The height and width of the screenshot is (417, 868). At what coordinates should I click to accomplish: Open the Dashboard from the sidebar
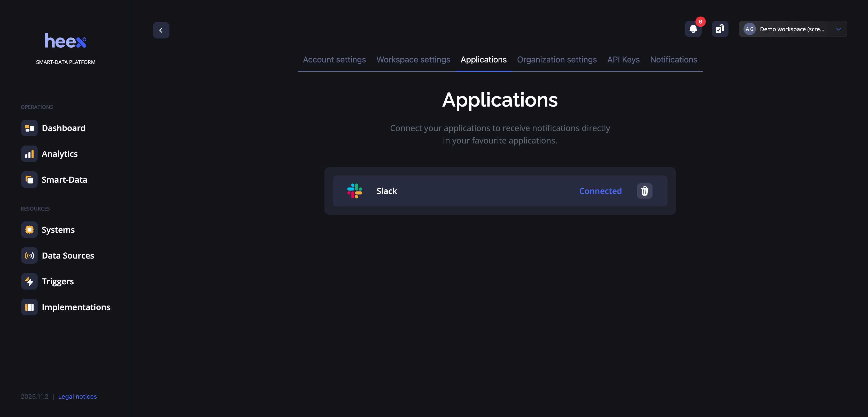pos(63,128)
